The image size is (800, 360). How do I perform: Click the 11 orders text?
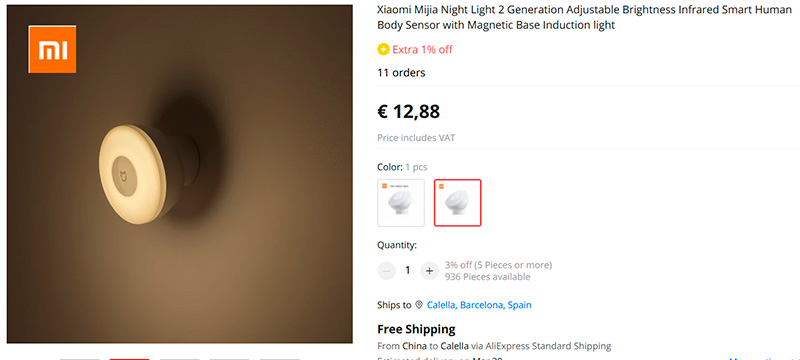(401, 73)
